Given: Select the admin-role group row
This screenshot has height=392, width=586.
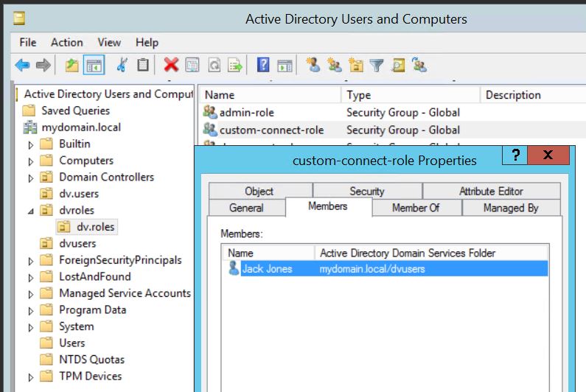Looking at the screenshot, I should click(x=245, y=113).
